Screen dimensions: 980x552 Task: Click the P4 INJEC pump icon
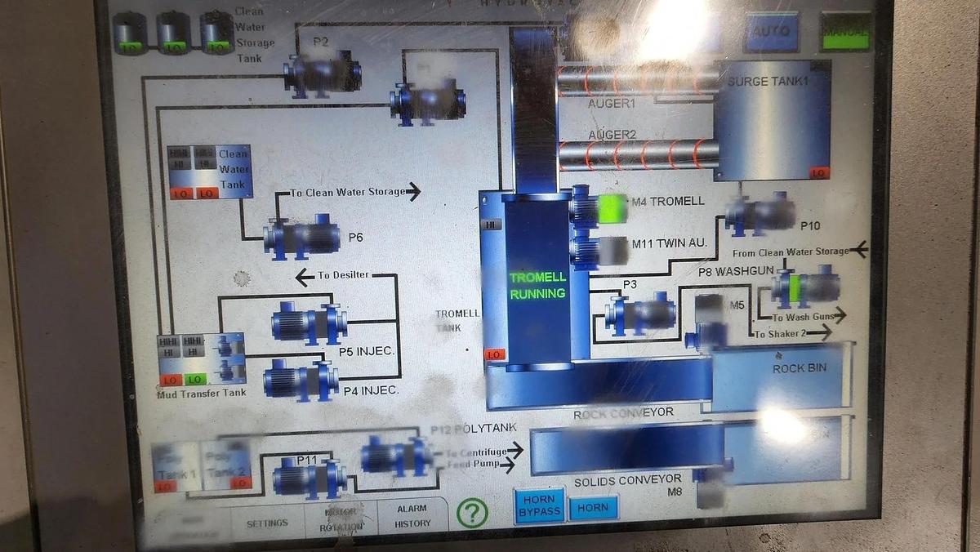pyautogui.click(x=294, y=381)
